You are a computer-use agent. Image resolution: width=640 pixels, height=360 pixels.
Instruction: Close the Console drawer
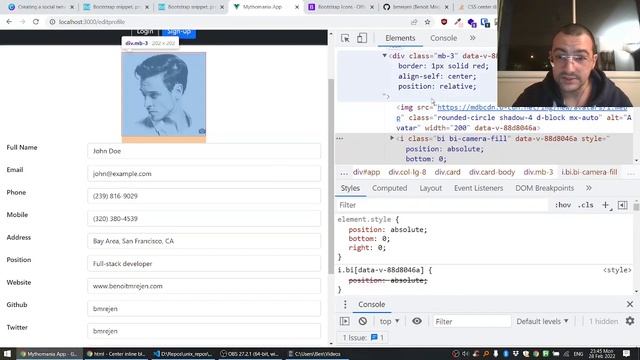tap(630, 304)
